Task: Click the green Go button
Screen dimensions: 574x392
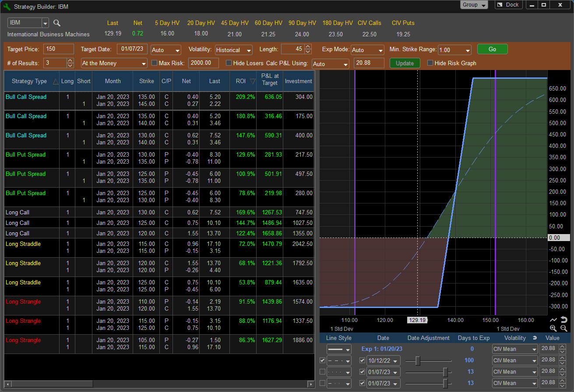Action: [x=492, y=49]
